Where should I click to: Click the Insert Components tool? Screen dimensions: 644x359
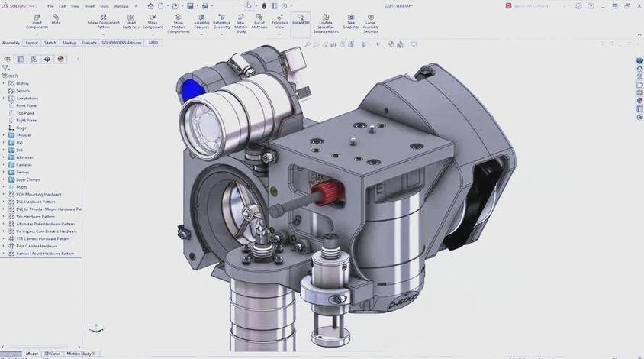click(37, 22)
